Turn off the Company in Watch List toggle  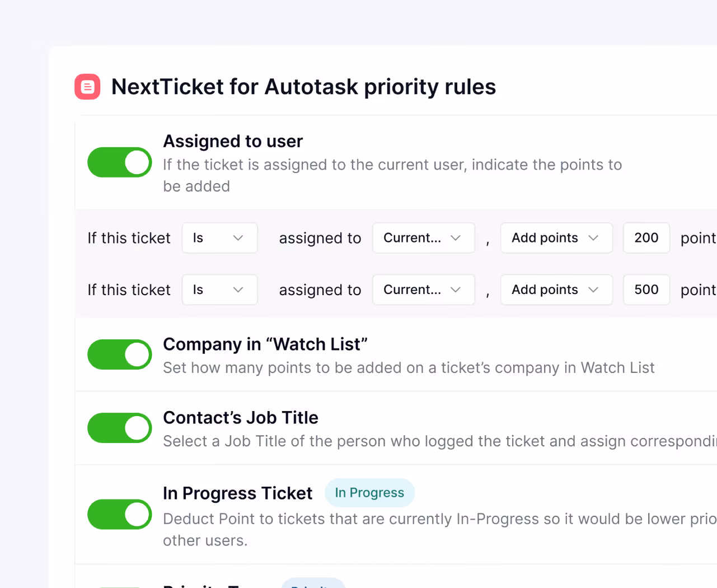tap(120, 354)
